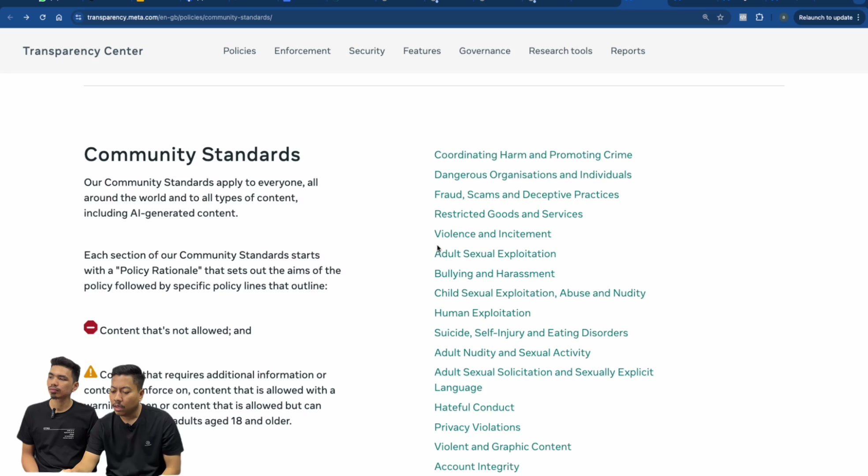Open Adult Sexual Solicitation and Sexually Explicit Language link
868x476 pixels.
[544, 379]
